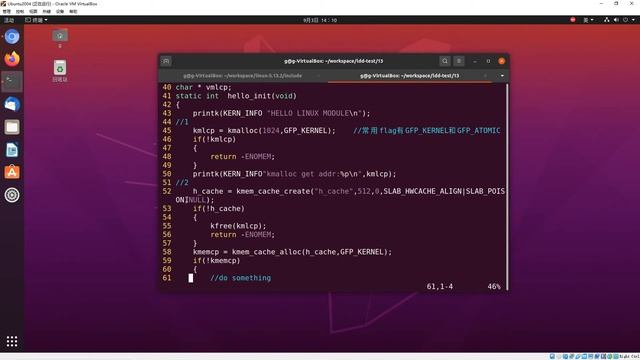Maximize the terminal window

488,61
